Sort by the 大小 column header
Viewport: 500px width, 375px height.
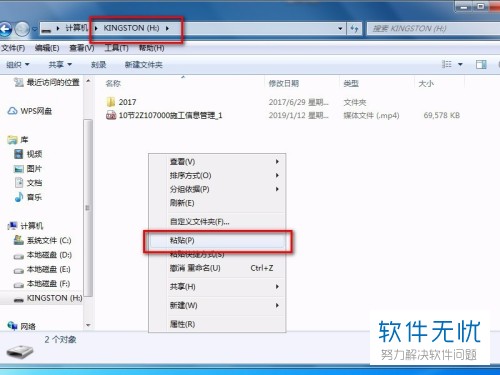(426, 83)
